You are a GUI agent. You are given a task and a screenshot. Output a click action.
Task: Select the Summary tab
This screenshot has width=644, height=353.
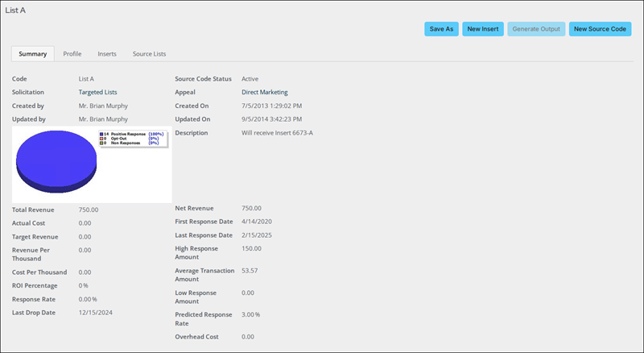[x=33, y=54]
